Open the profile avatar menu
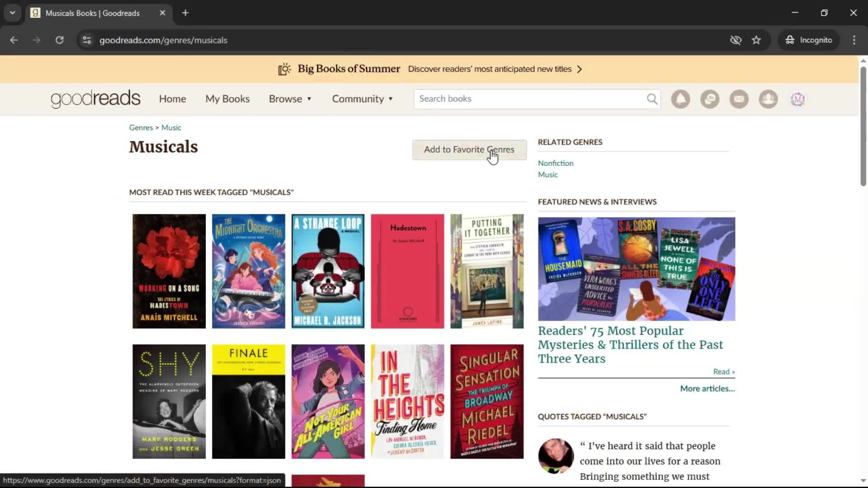Image resolution: width=868 pixels, height=488 pixels. tap(797, 99)
